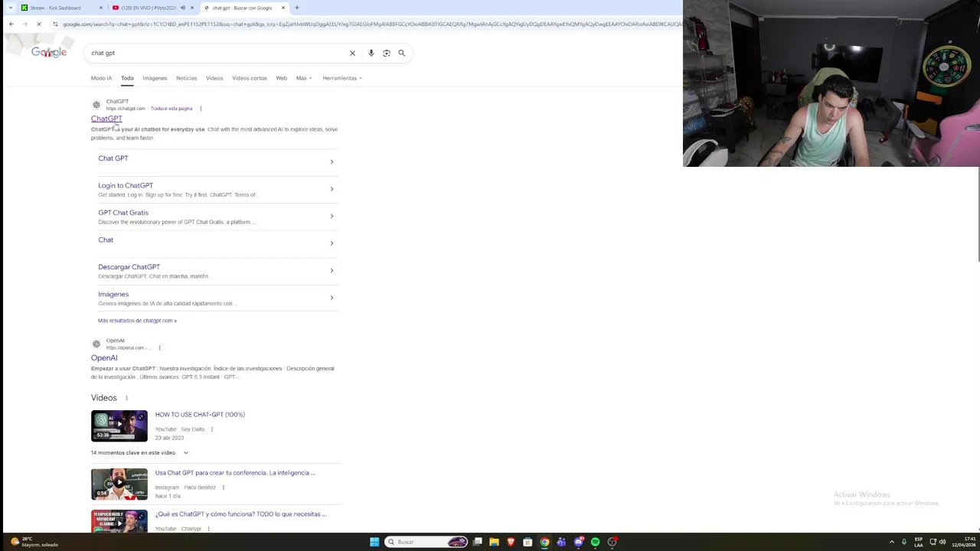Screen dimensions: 980x551
Task: Select the Todo results tab
Action: (x=127, y=78)
